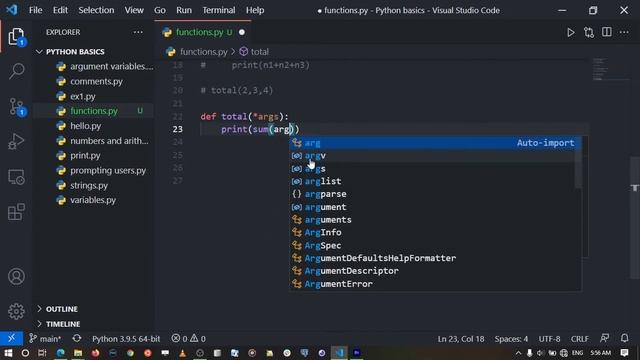Select Python 3.9.5 64-bit interpreter
Viewport: 640px width, 360px height.
pyautogui.click(x=126, y=338)
